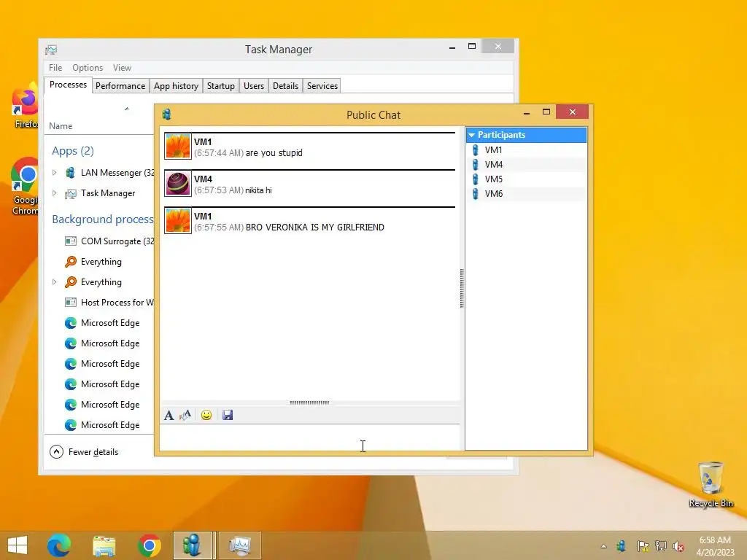
Task: Expand the Task Manager process row
Action: click(x=54, y=192)
